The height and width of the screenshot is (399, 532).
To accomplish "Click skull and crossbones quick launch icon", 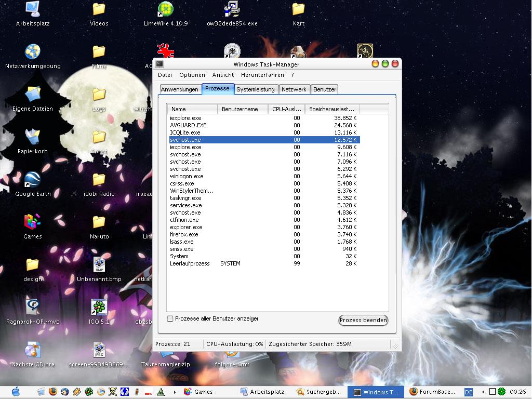I will pyautogui.click(x=113, y=392).
